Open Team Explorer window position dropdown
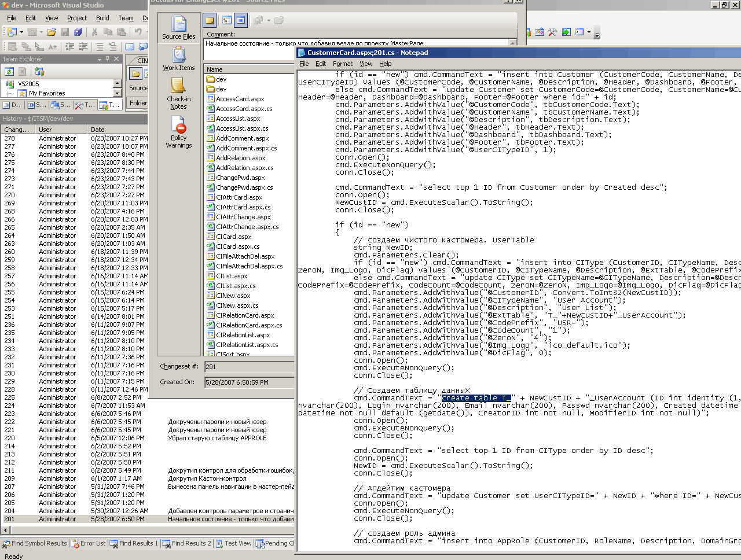Screen dimensions: 741x560 (x=99, y=59)
